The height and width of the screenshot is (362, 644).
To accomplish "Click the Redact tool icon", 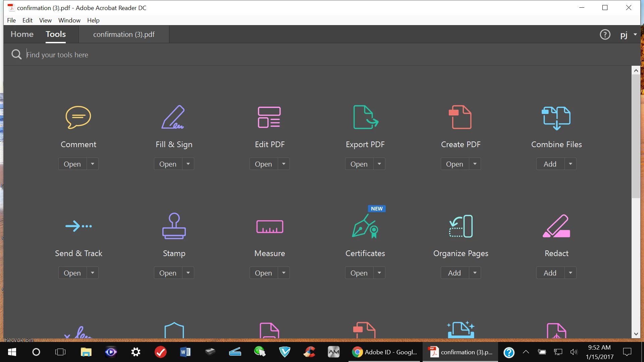I will tap(556, 227).
